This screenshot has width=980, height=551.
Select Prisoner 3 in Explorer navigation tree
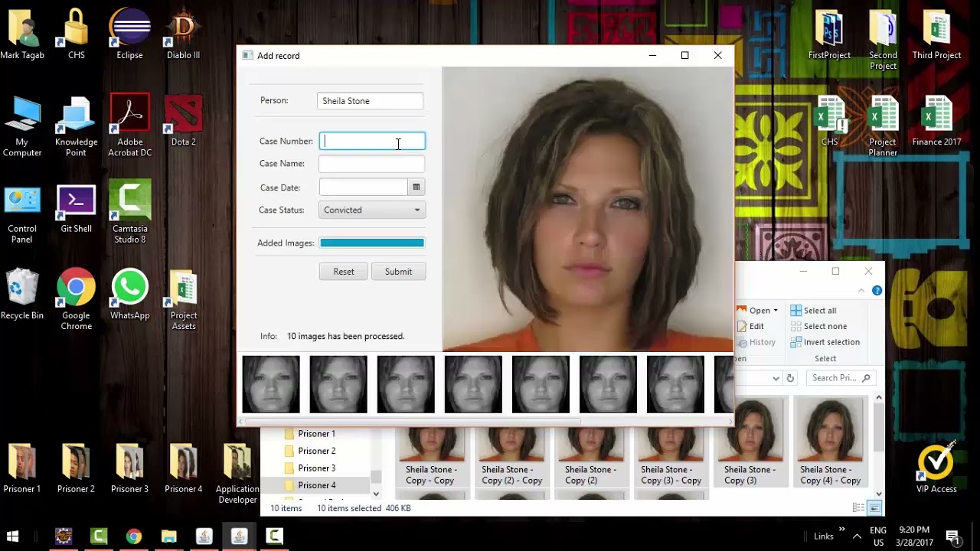tap(316, 468)
